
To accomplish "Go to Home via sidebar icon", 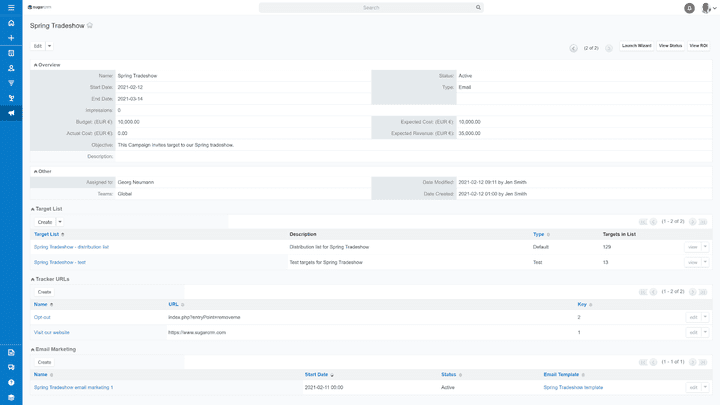I will 11,23.
